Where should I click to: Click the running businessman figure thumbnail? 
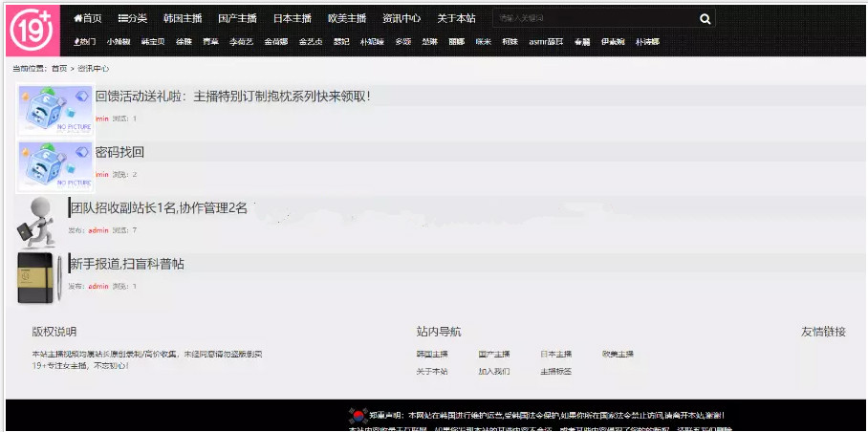tap(39, 222)
